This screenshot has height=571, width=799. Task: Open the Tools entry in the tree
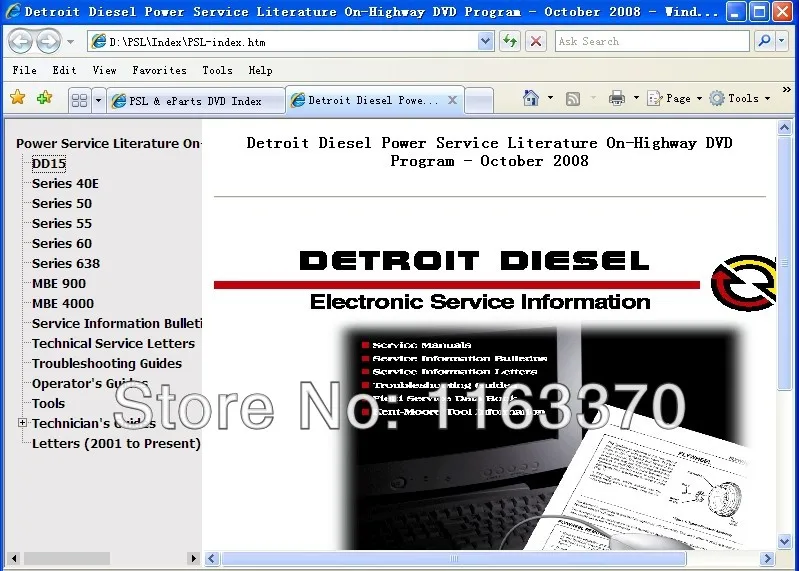coord(48,403)
